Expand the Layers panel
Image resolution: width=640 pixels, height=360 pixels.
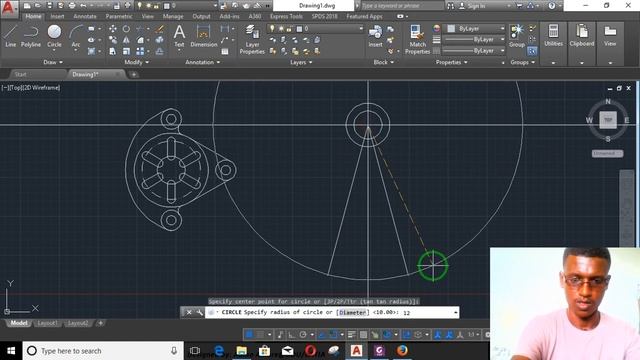(301, 62)
